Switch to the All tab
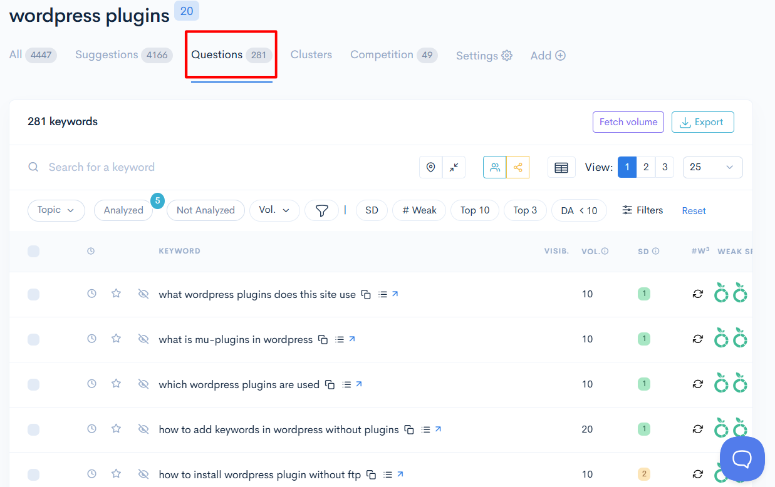 33,55
